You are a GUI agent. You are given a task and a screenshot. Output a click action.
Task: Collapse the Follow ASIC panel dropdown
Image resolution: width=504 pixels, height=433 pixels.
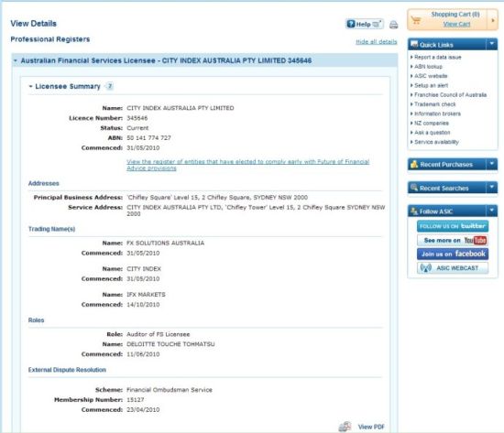pyautogui.click(x=492, y=211)
